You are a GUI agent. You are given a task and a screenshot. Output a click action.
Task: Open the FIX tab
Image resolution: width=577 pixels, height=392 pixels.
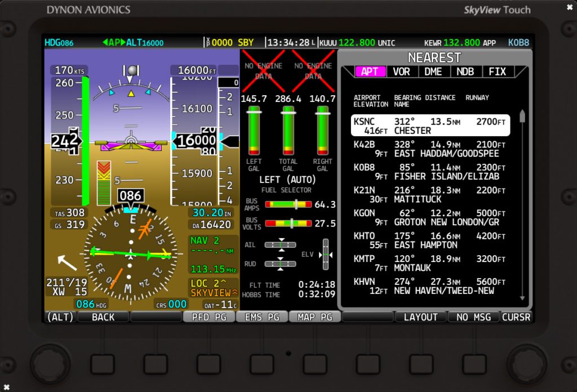pyautogui.click(x=498, y=72)
